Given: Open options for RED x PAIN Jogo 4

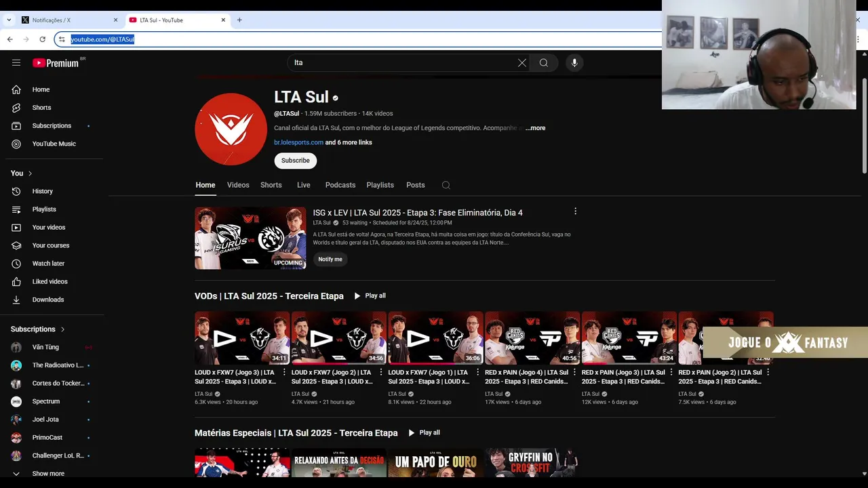Looking at the screenshot, I should [x=574, y=372].
